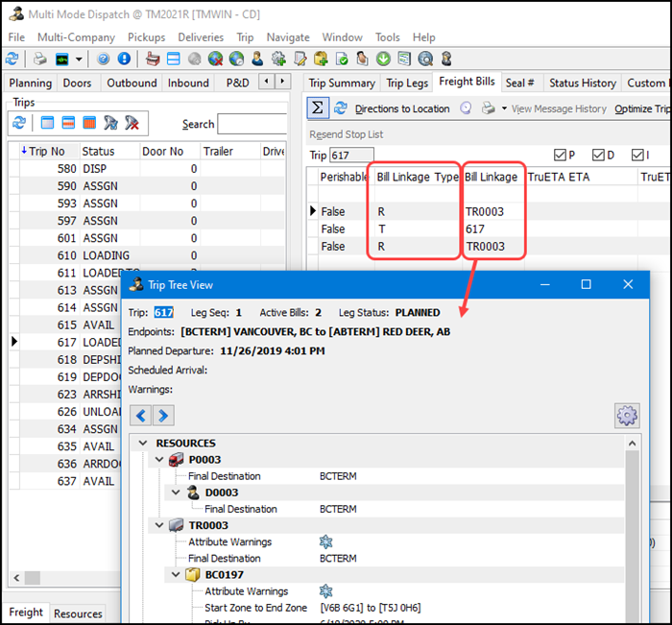
Task: Go to previous leg with left arrow
Action: pyautogui.click(x=140, y=415)
